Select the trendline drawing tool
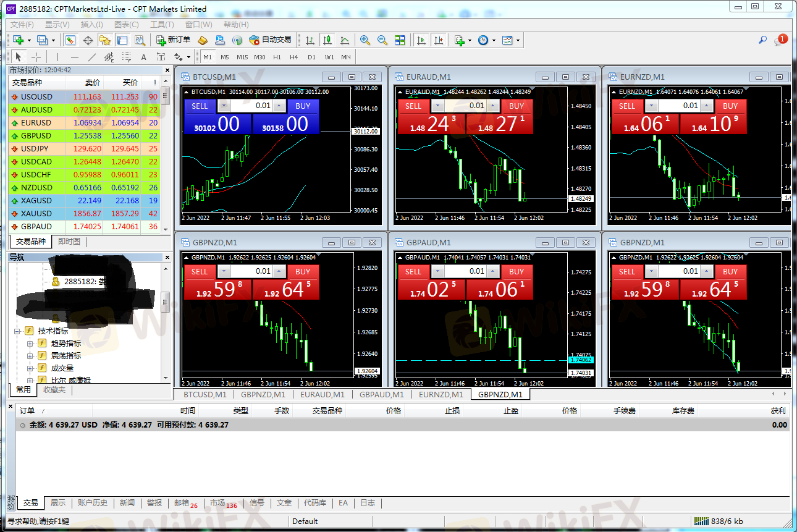797x532 pixels. coord(92,57)
